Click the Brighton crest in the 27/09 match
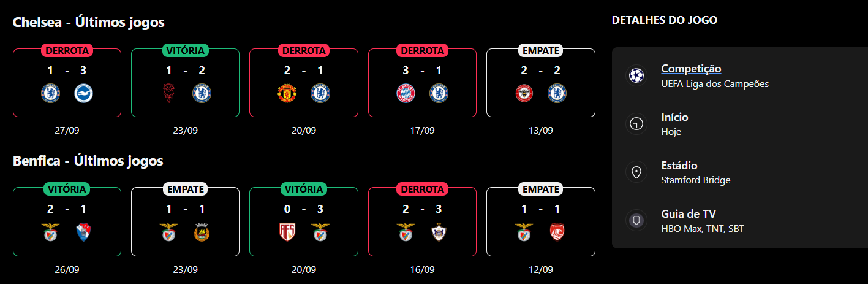 [83, 93]
